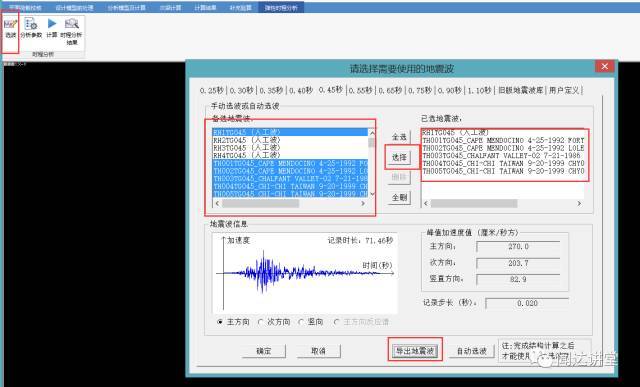
Task: Open the 用户定义 tab
Action: (564, 90)
